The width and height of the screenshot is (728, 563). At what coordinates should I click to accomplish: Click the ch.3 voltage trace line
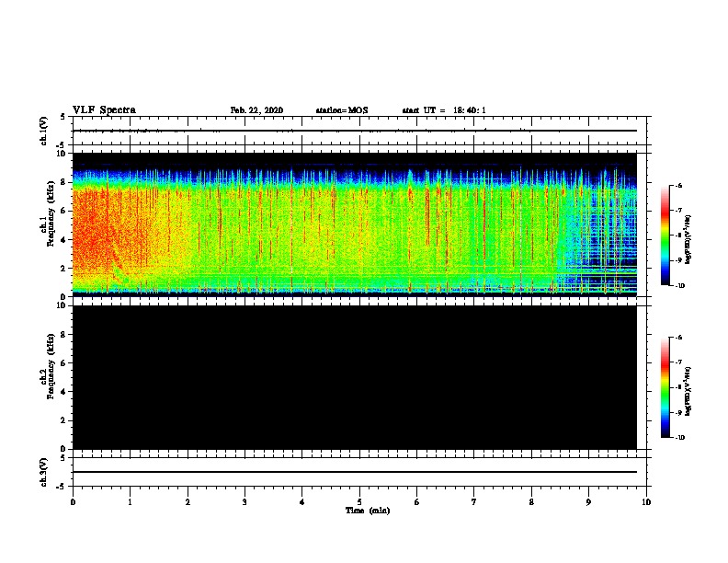[x=355, y=472]
